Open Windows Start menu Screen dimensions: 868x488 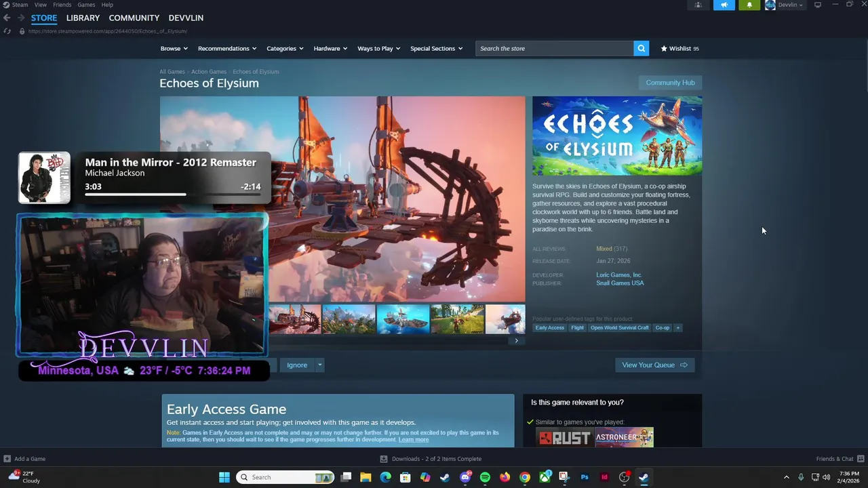click(224, 477)
